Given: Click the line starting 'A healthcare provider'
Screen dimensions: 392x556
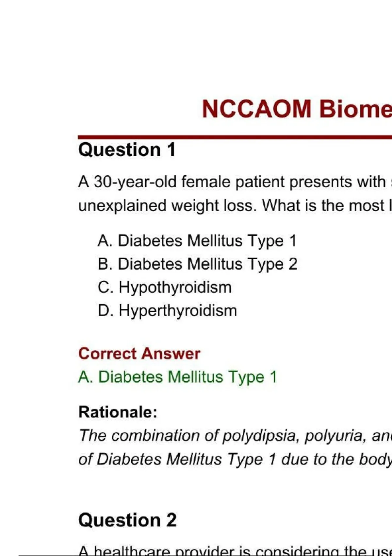Looking at the screenshot, I should click(235, 550).
